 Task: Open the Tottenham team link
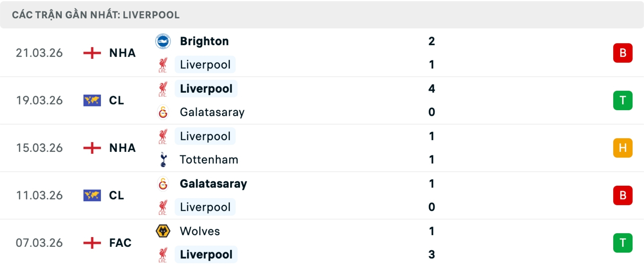coord(209,160)
